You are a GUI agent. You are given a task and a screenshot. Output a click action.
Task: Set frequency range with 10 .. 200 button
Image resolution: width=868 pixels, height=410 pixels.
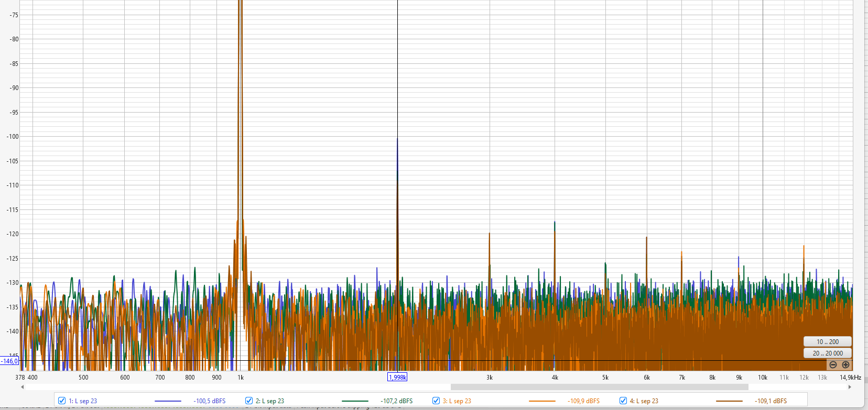[x=828, y=341]
